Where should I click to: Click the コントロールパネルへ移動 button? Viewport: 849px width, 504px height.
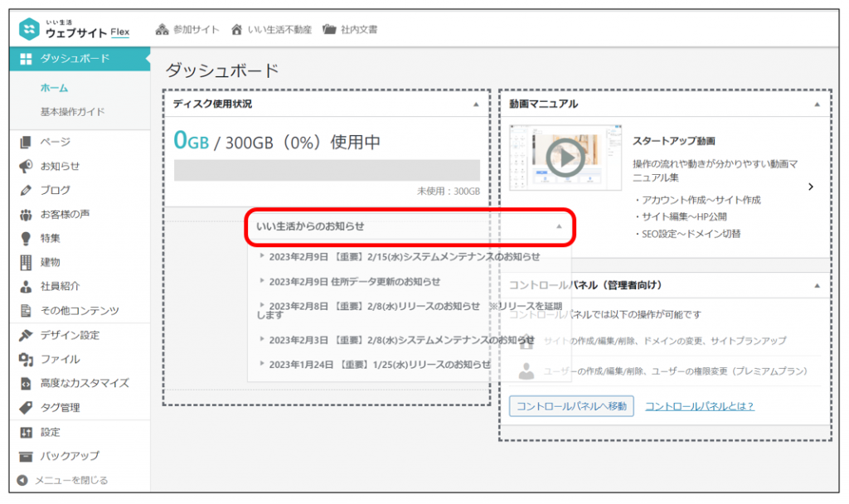coord(571,406)
